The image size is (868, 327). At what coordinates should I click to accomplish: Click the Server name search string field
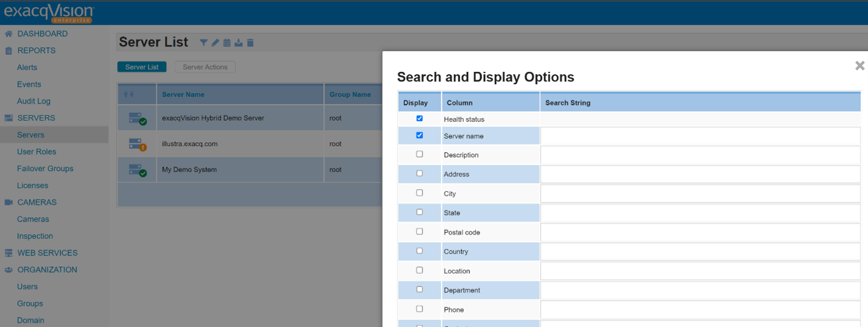click(700, 136)
